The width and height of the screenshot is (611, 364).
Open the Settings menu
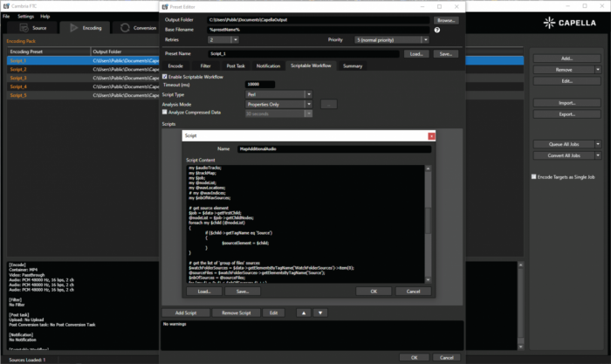25,17
